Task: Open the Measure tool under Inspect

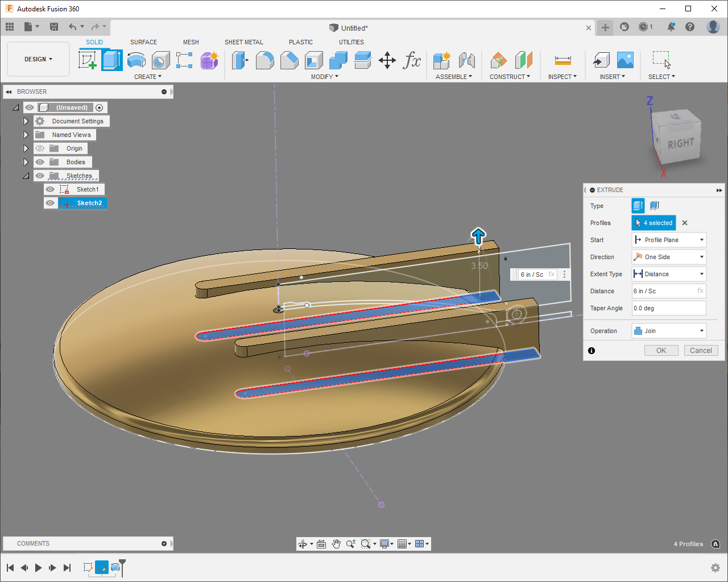Action: point(562,60)
